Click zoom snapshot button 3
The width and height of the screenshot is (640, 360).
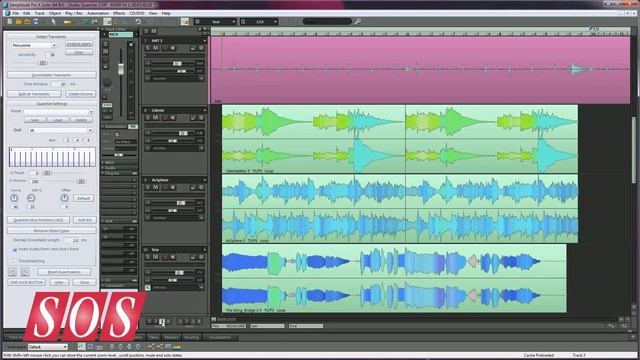point(162,322)
